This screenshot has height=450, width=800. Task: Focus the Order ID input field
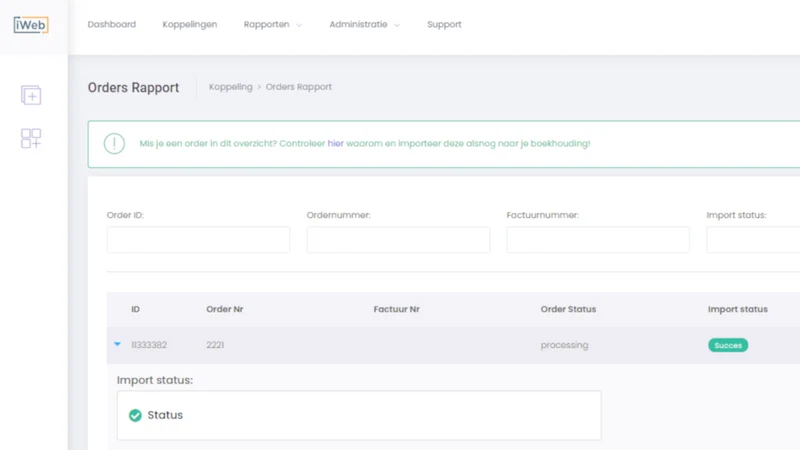(x=198, y=240)
